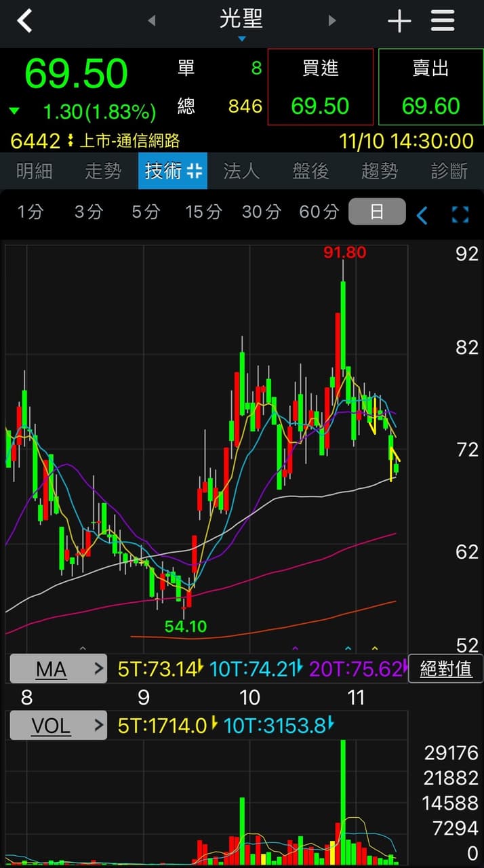The width and height of the screenshot is (484, 868).
Task: Click the blue left chevron beside 日
Action: [x=422, y=216]
